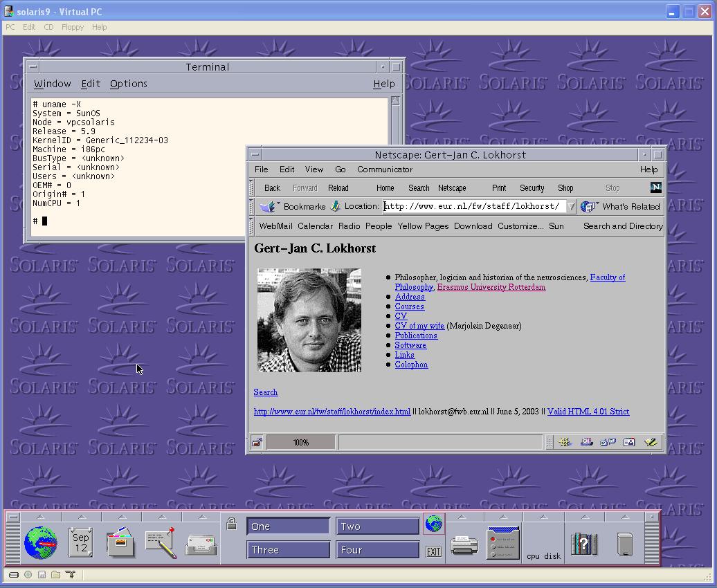
Task: Open Navigator from the Netscape component bar
Action: click(x=564, y=442)
